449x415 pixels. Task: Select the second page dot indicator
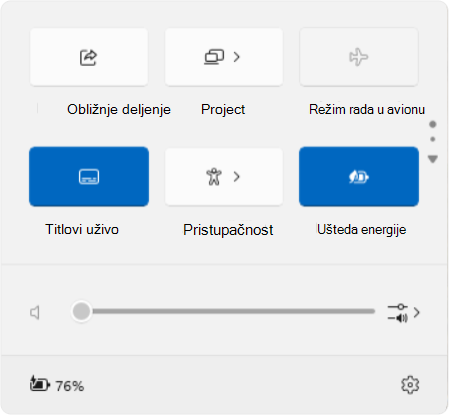(x=433, y=139)
